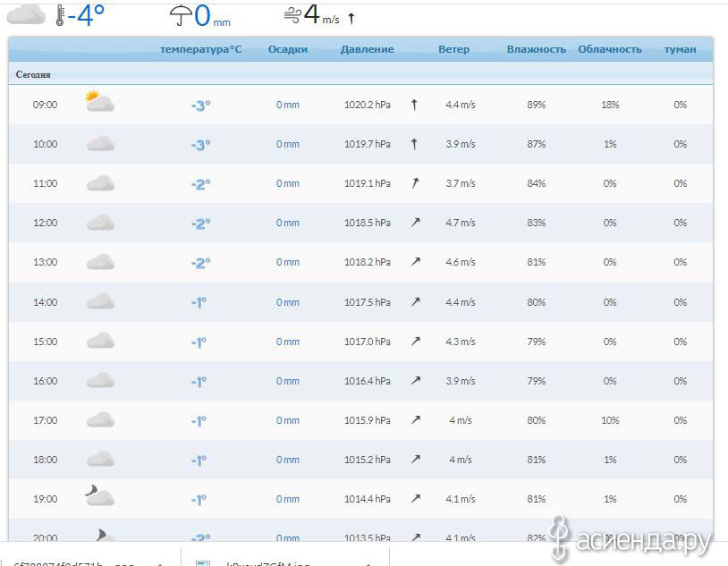Click the Сегодня section heading
This screenshot has height=566, width=728.
[x=33, y=74]
